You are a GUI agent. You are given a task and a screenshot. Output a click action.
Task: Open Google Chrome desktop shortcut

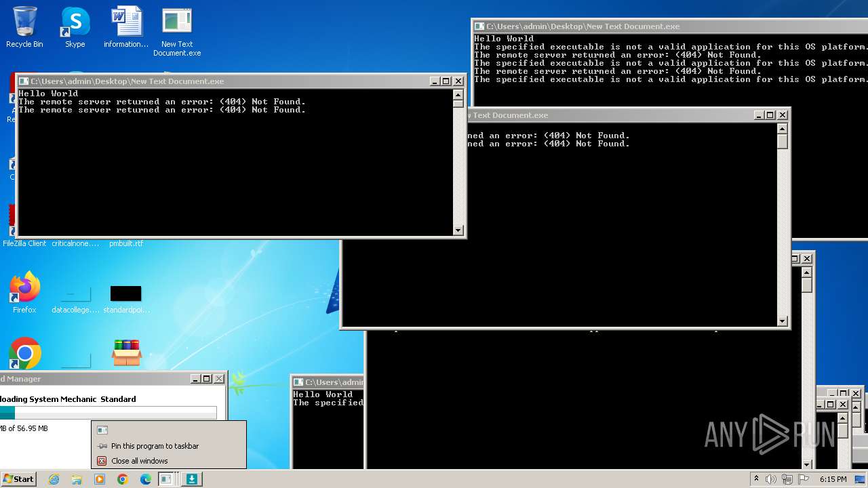25,353
